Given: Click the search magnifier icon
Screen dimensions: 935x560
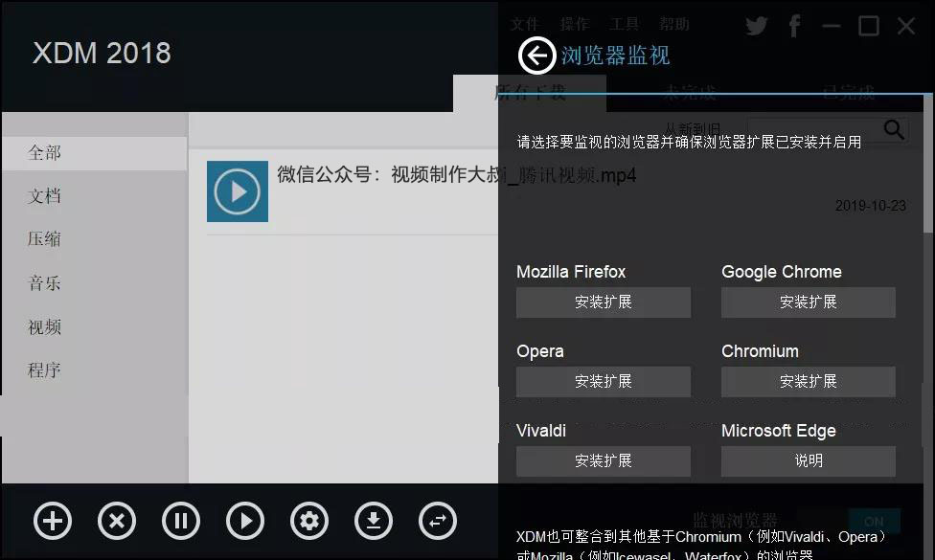Looking at the screenshot, I should [x=894, y=129].
